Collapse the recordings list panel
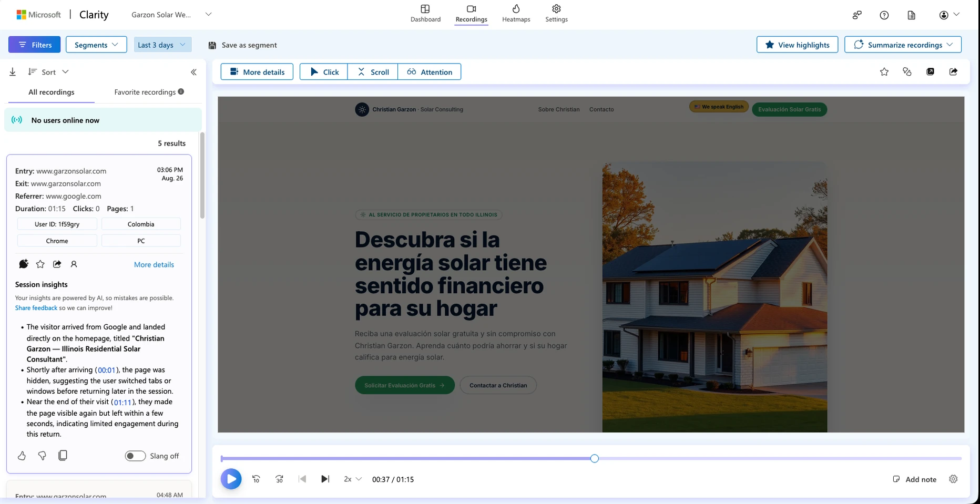This screenshot has height=504, width=980. [x=193, y=72]
